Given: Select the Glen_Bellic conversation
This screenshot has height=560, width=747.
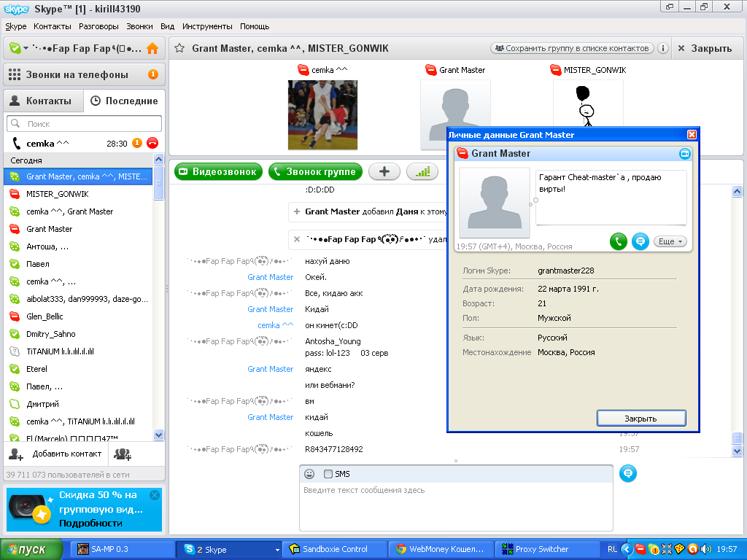Looking at the screenshot, I should click(78, 316).
